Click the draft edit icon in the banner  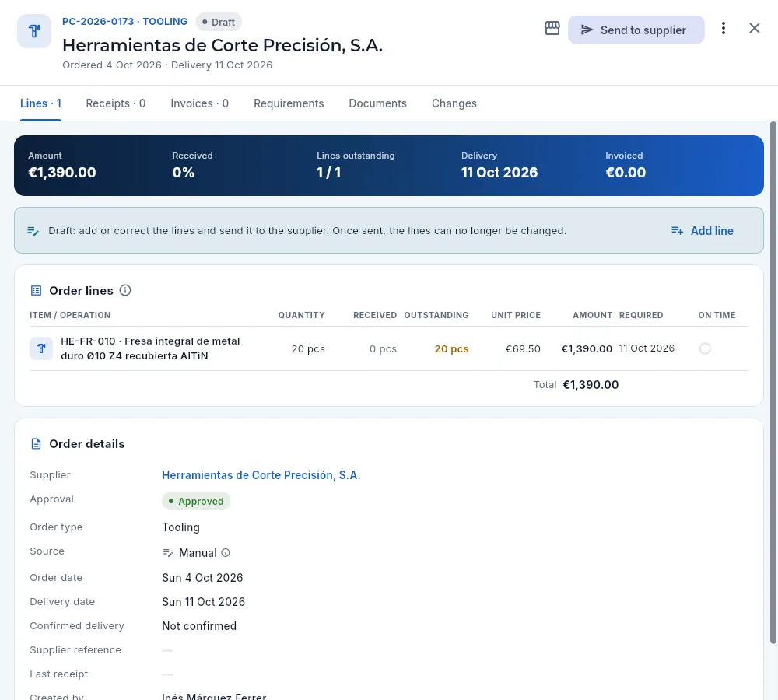pyautogui.click(x=33, y=231)
